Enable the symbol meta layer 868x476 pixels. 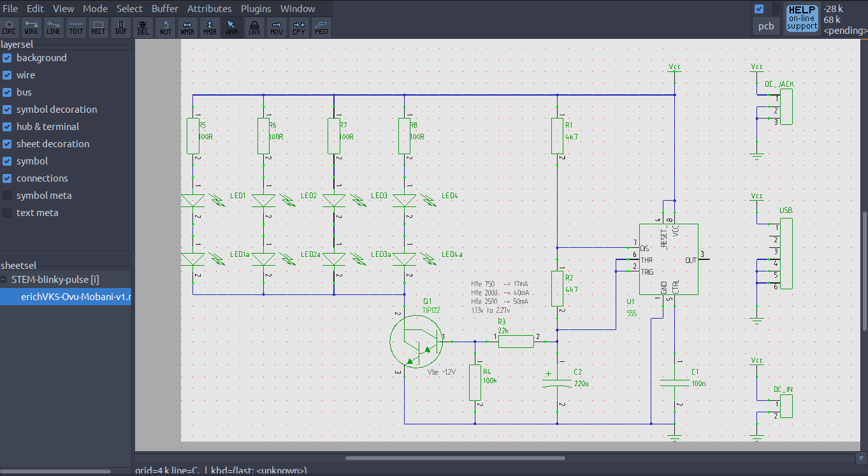[8, 196]
